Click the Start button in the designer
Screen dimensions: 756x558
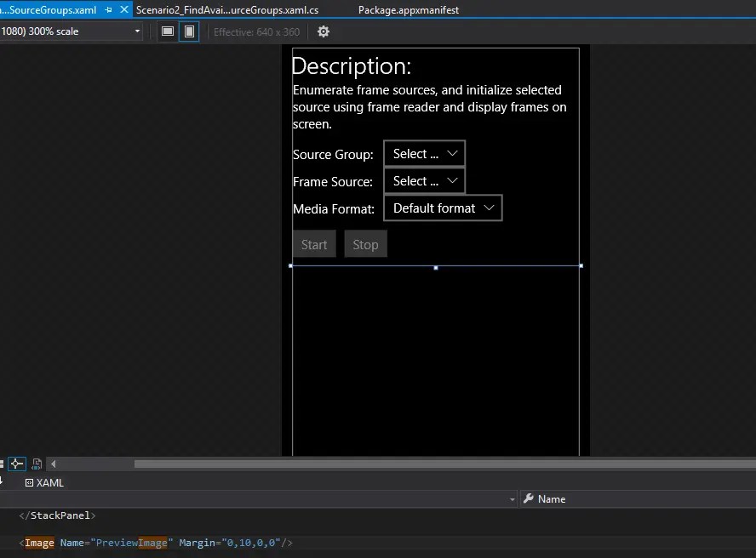coord(314,244)
